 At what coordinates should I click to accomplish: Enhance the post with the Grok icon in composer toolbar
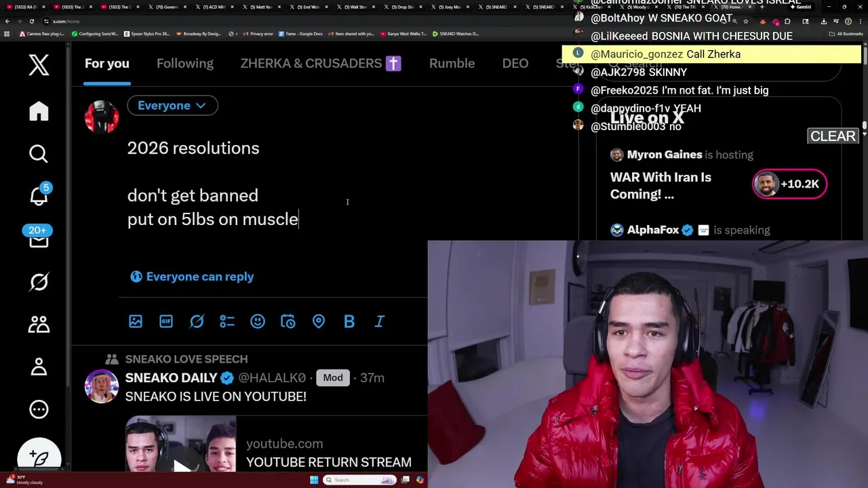197,321
